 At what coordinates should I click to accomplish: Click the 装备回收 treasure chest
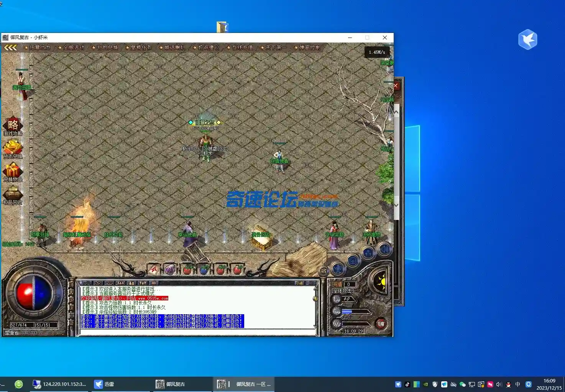(x=261, y=238)
